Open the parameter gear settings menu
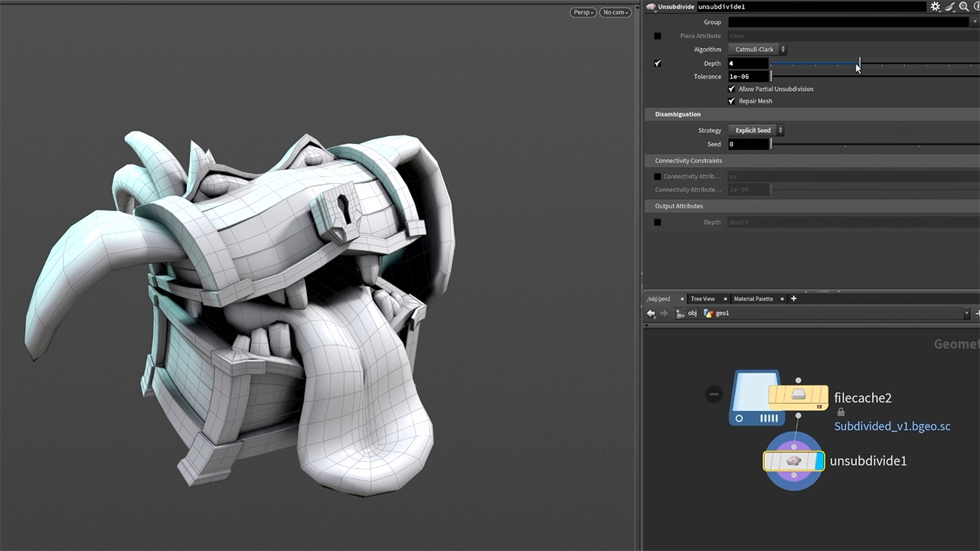 pos(936,7)
